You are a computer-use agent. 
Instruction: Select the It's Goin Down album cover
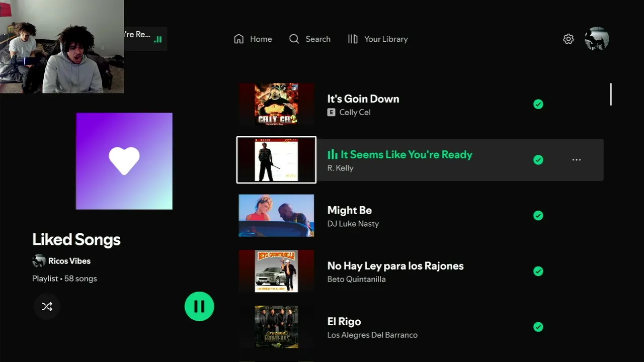pos(276,104)
